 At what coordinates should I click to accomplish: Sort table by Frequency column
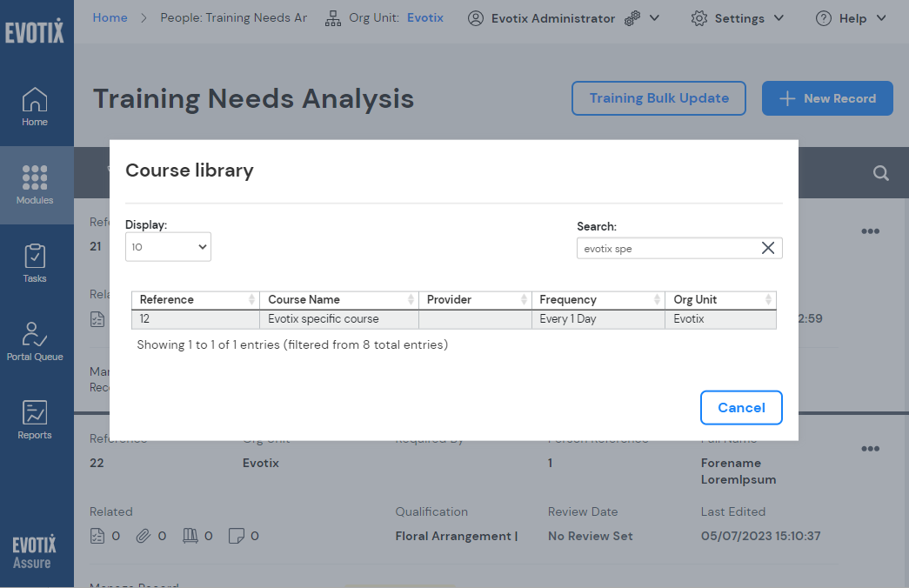click(597, 300)
